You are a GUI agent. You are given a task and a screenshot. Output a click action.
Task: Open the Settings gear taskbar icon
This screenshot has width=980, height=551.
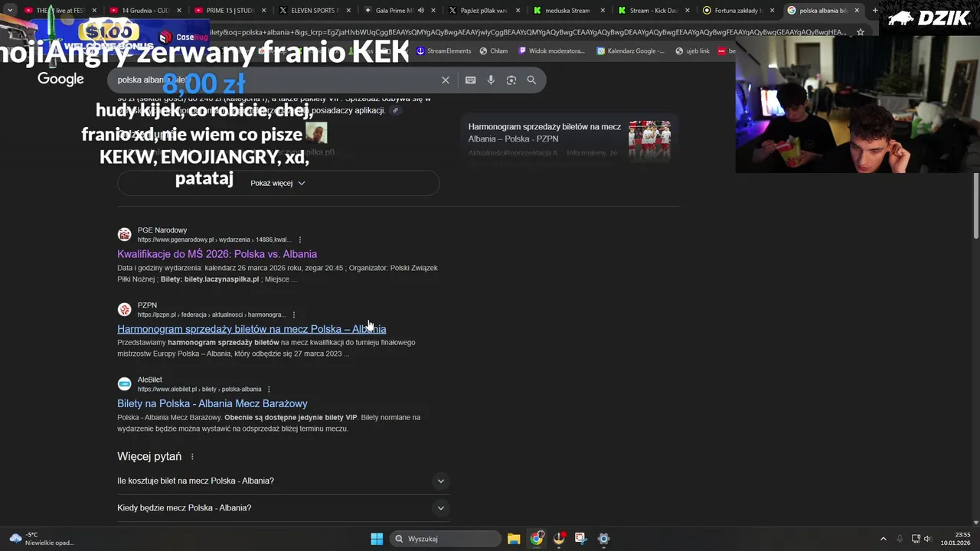pyautogui.click(x=603, y=539)
